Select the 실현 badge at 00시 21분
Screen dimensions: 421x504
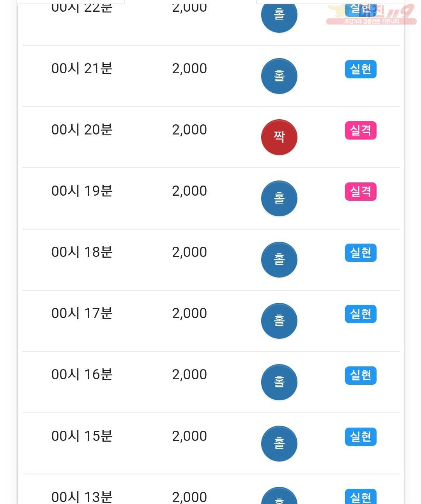pos(361,69)
